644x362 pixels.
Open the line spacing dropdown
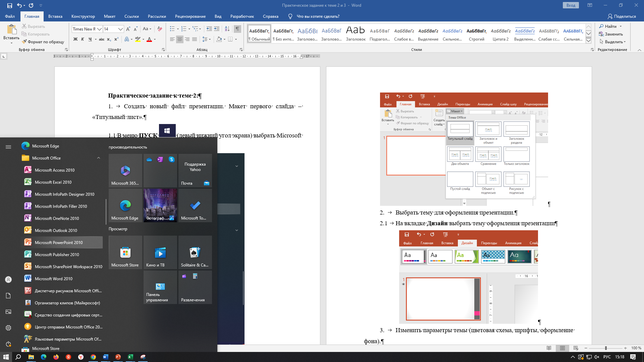[x=207, y=39]
